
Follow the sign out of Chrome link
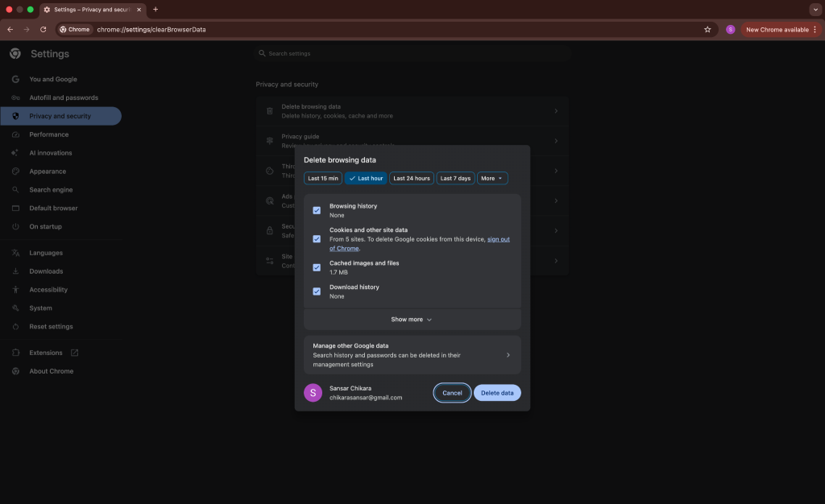point(498,239)
